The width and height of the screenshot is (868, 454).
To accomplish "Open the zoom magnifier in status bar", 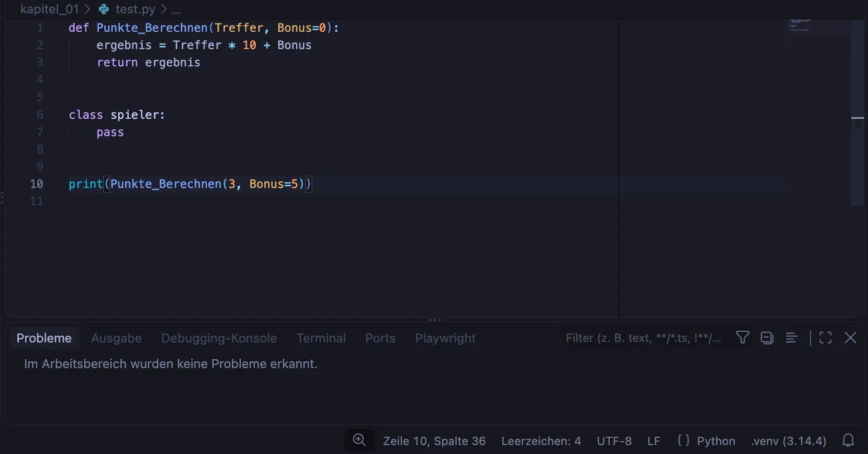I will [x=360, y=440].
